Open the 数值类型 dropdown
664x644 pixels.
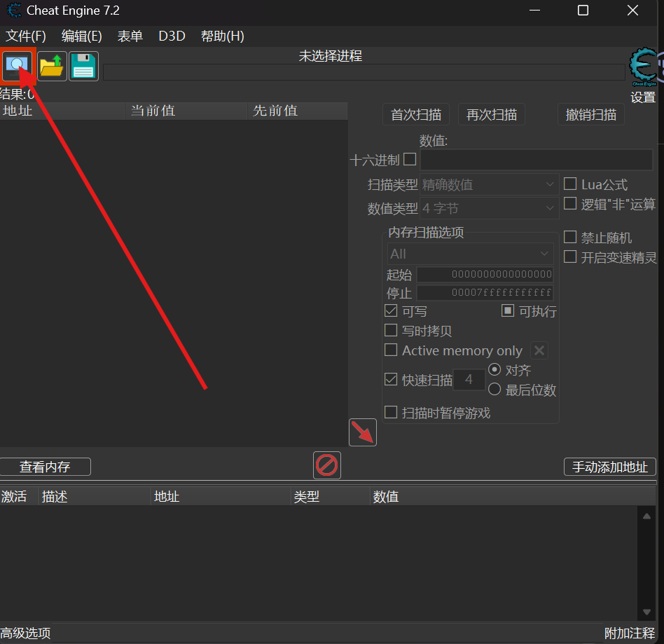[490, 208]
